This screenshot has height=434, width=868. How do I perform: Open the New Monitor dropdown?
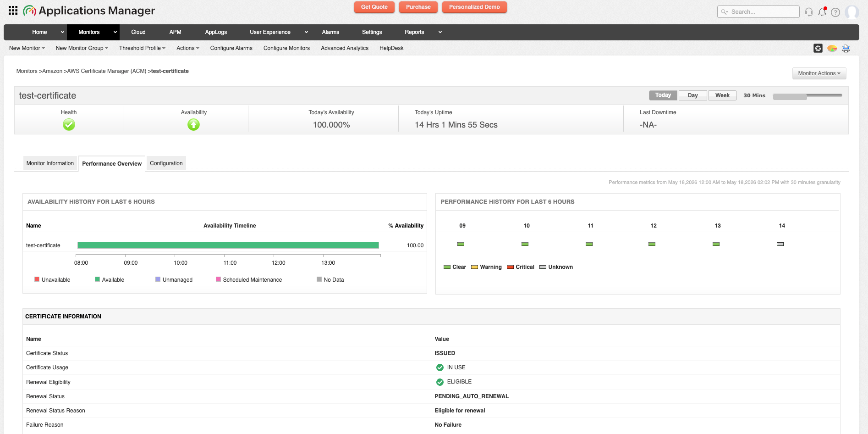[x=27, y=48]
